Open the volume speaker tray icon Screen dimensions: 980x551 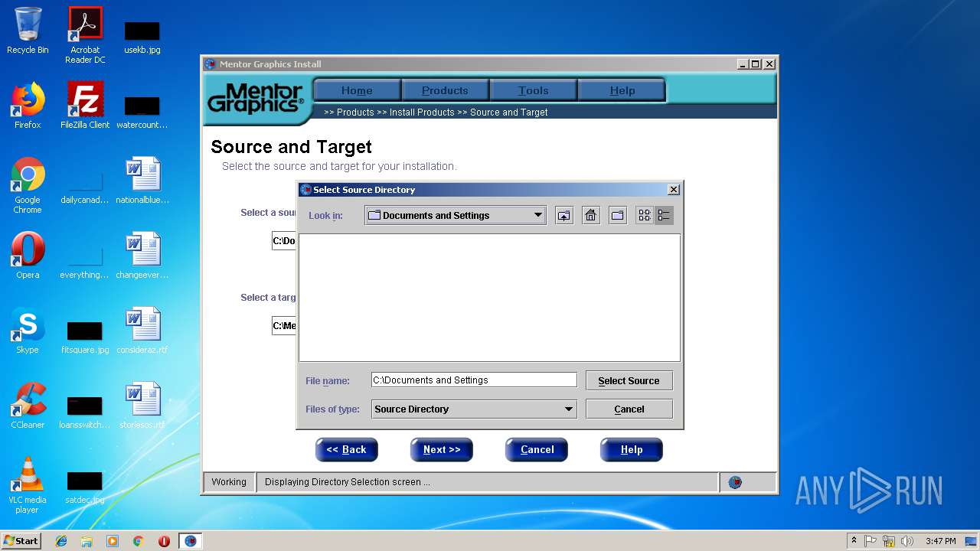907,541
